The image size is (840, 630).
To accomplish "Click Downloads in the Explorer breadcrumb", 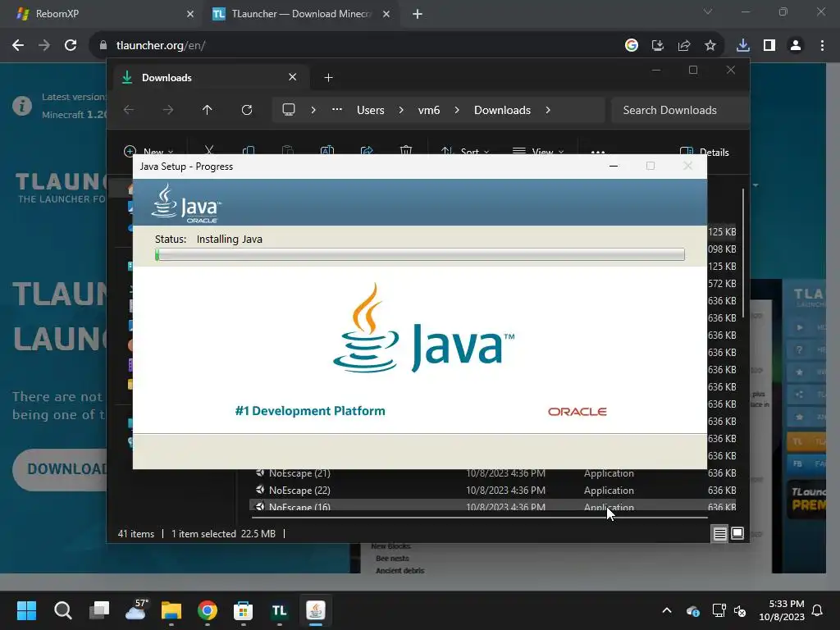I will tap(502, 110).
